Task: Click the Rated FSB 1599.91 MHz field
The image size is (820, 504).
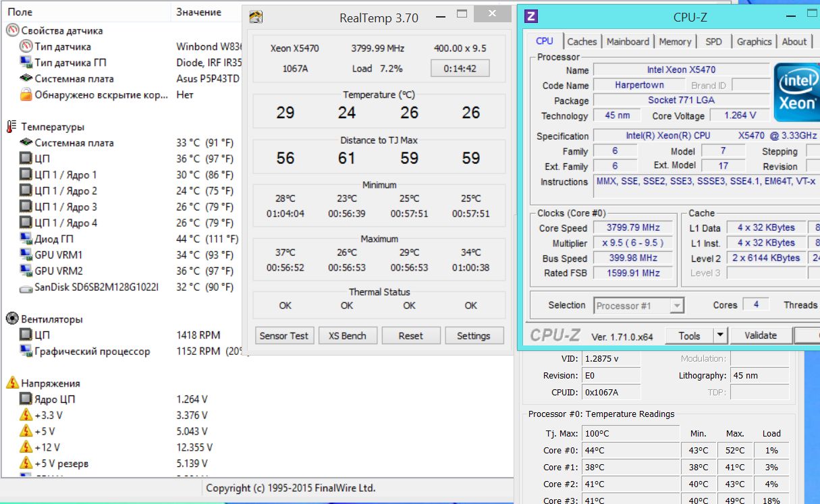Action: (633, 273)
